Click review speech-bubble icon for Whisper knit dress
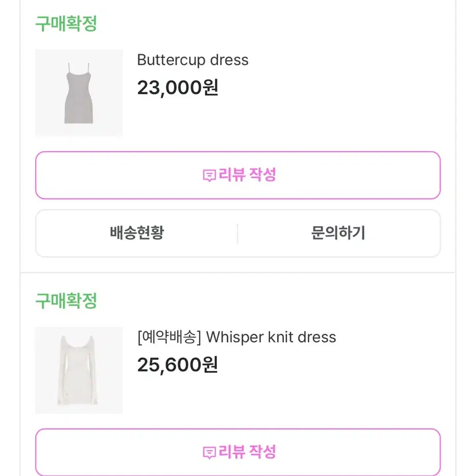This screenshot has height=476, width=476. coord(209,453)
